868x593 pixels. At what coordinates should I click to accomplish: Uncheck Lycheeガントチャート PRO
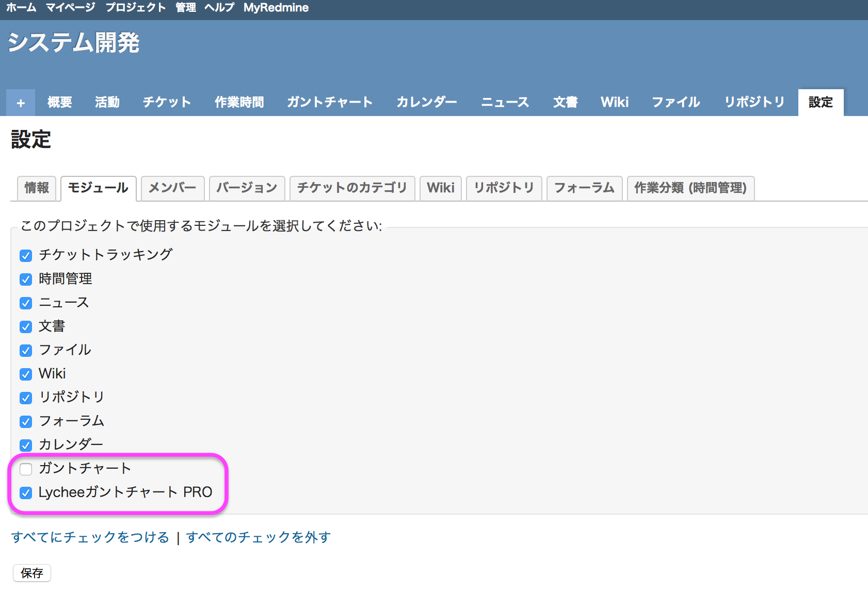click(x=25, y=492)
